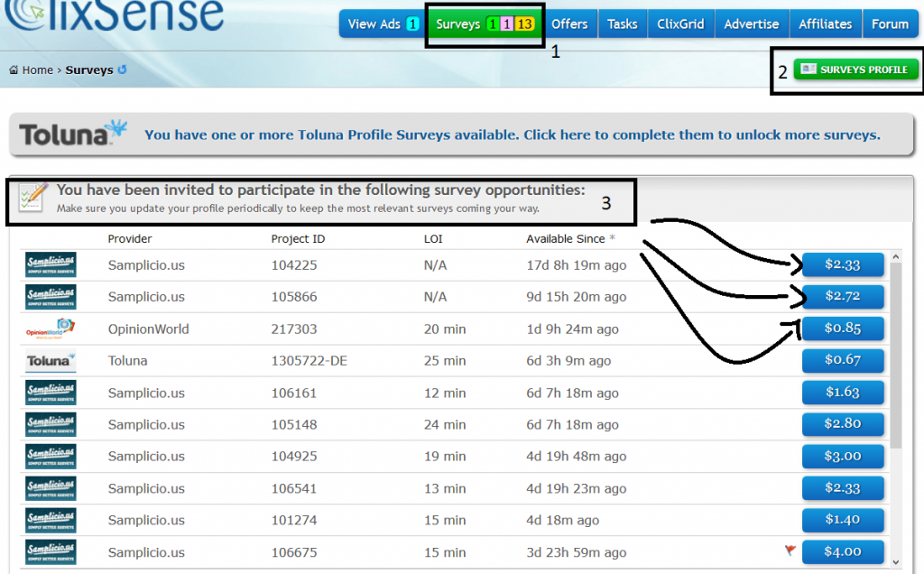The width and height of the screenshot is (924, 574).
Task: Open the Offers tab
Action: click(569, 24)
